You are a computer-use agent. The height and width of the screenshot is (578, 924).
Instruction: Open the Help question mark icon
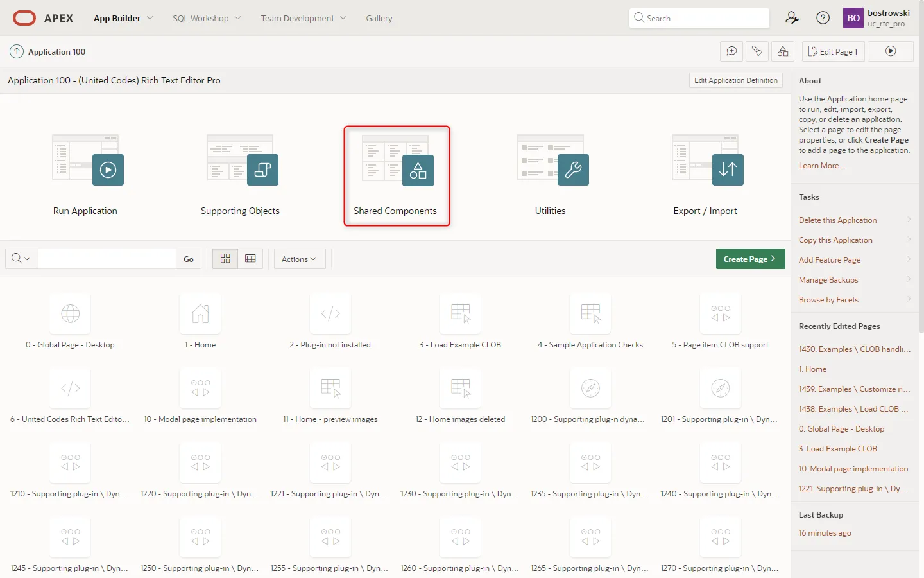coord(823,18)
